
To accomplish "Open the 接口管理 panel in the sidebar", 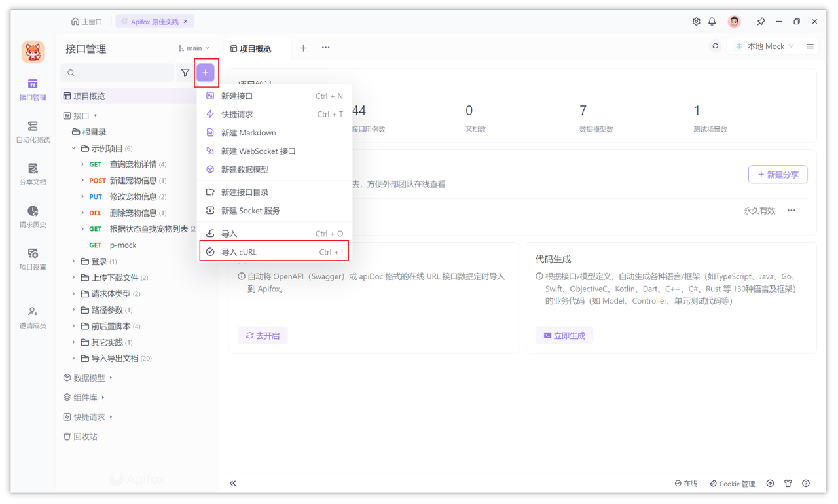I will click(x=33, y=88).
